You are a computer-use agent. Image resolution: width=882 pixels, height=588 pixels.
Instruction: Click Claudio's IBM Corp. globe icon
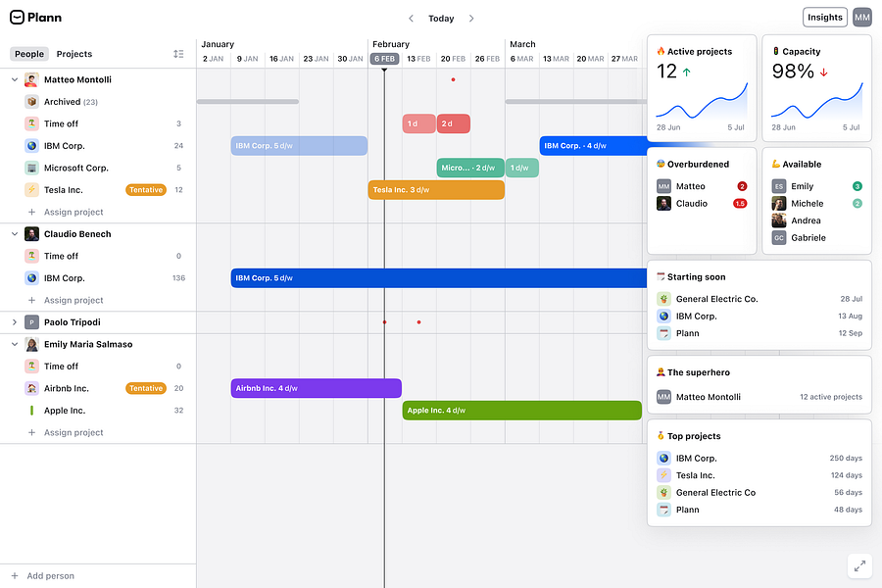[31, 278]
